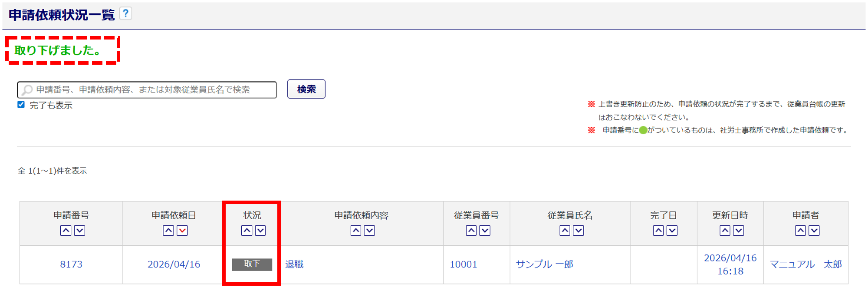
Task: Sort 申請依頼日 descending with red arrow
Action: point(182,231)
